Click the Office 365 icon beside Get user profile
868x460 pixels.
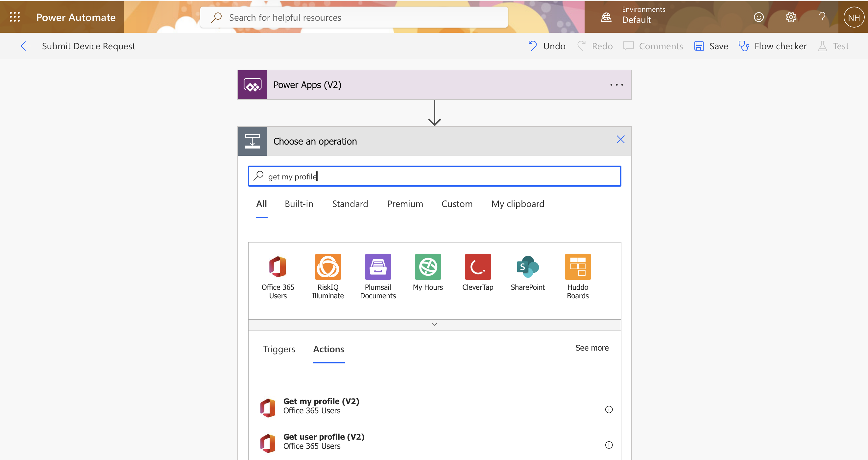pos(268,443)
